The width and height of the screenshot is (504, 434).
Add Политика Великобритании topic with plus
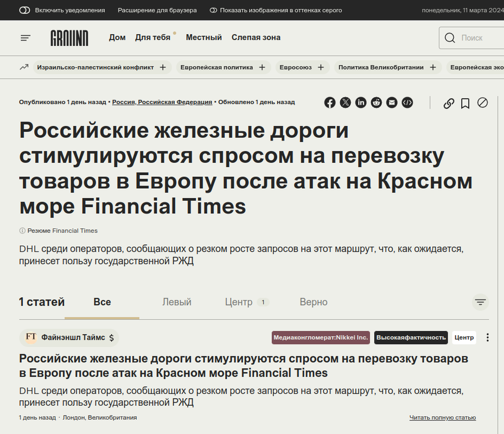pos(433,67)
